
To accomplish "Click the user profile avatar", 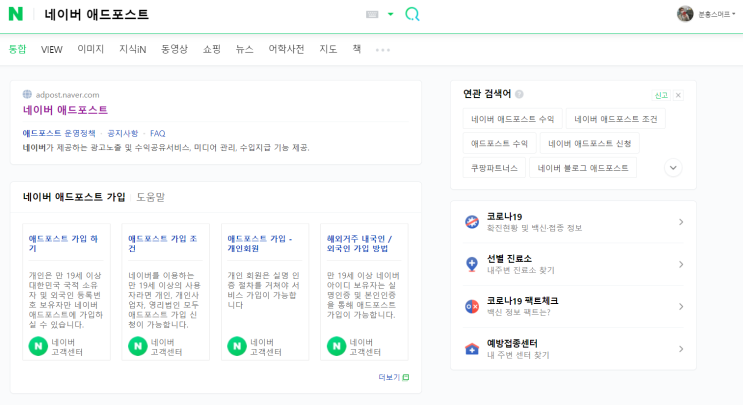I will click(x=685, y=14).
